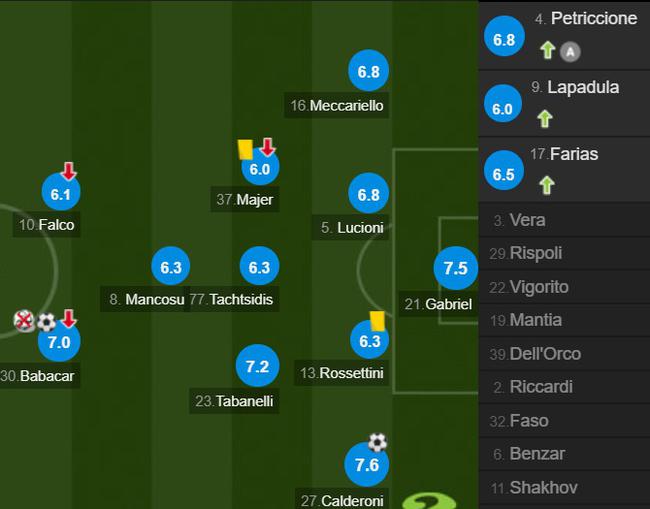This screenshot has height=509, width=650.
Task: Click Falco's red substitution arrow
Action: pos(69,171)
